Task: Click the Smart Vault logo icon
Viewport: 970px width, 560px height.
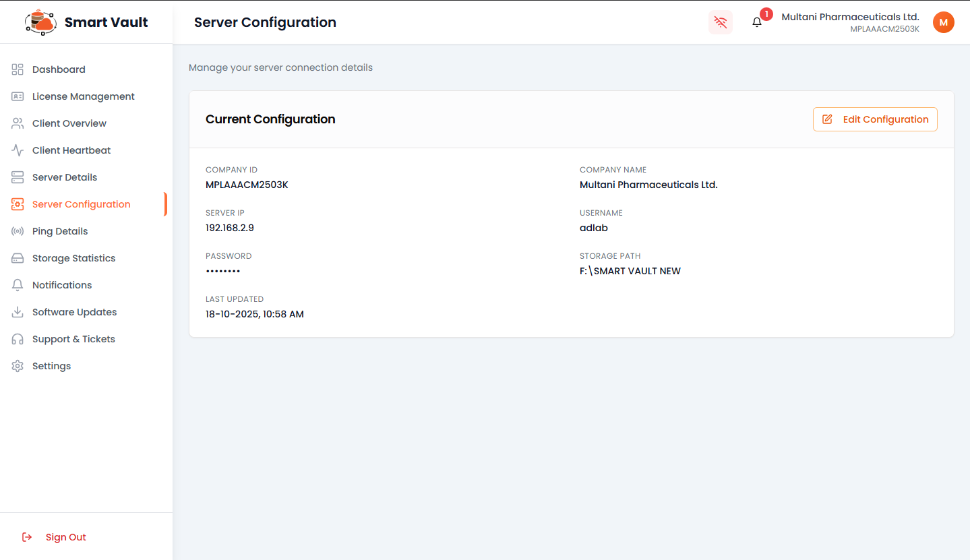Action: pyautogui.click(x=40, y=22)
